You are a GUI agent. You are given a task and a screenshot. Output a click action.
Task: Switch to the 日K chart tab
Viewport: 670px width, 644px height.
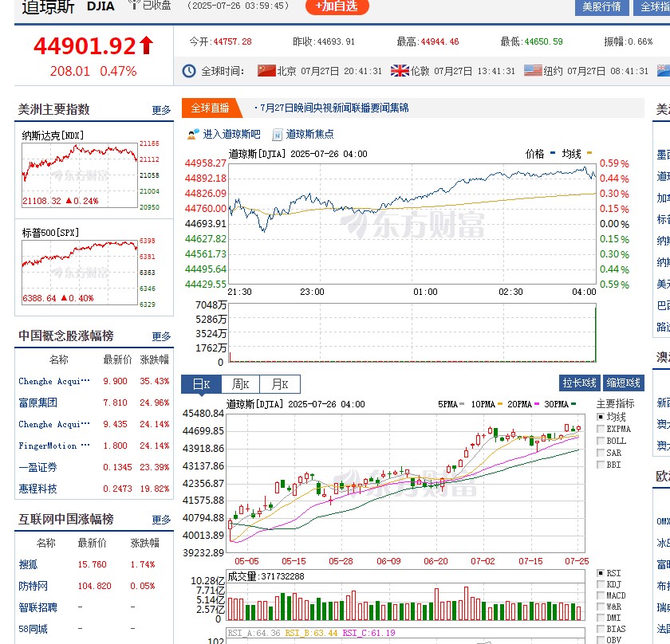coord(201,384)
